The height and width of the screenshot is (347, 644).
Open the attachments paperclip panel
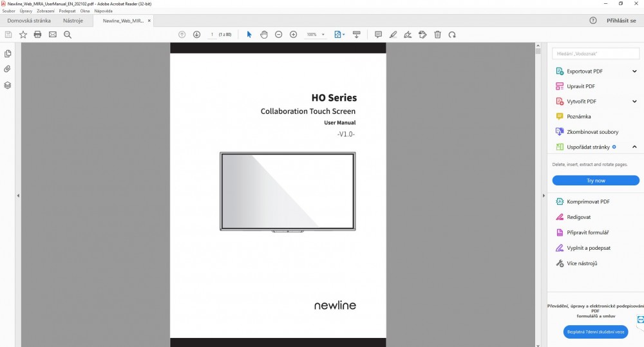8,69
